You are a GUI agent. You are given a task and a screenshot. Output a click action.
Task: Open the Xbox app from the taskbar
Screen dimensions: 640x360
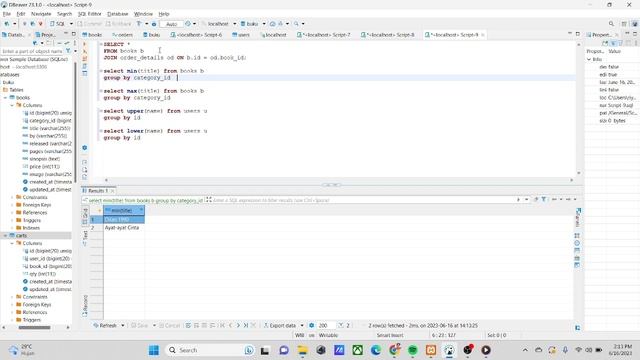(358, 350)
